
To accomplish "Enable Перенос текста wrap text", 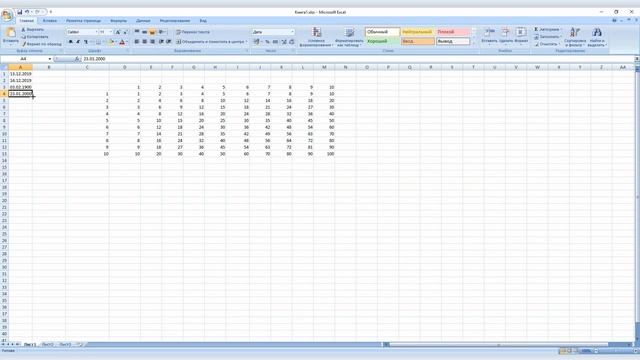I will click(x=193, y=32).
